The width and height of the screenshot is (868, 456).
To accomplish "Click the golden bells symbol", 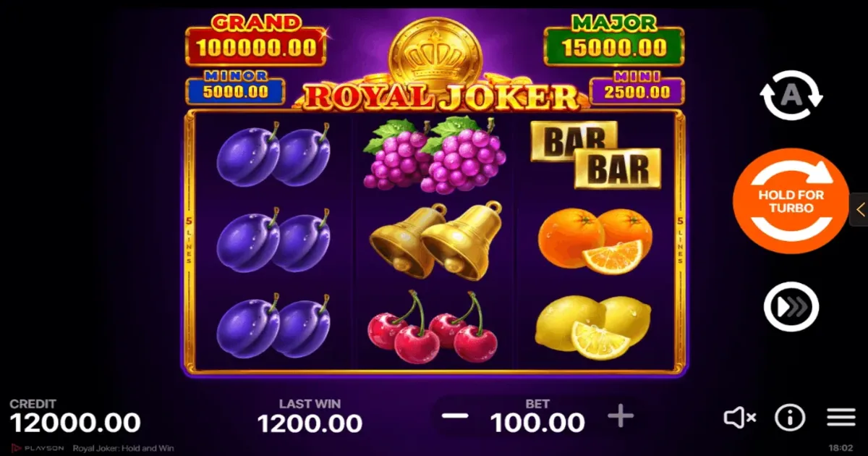I will pyautogui.click(x=435, y=240).
